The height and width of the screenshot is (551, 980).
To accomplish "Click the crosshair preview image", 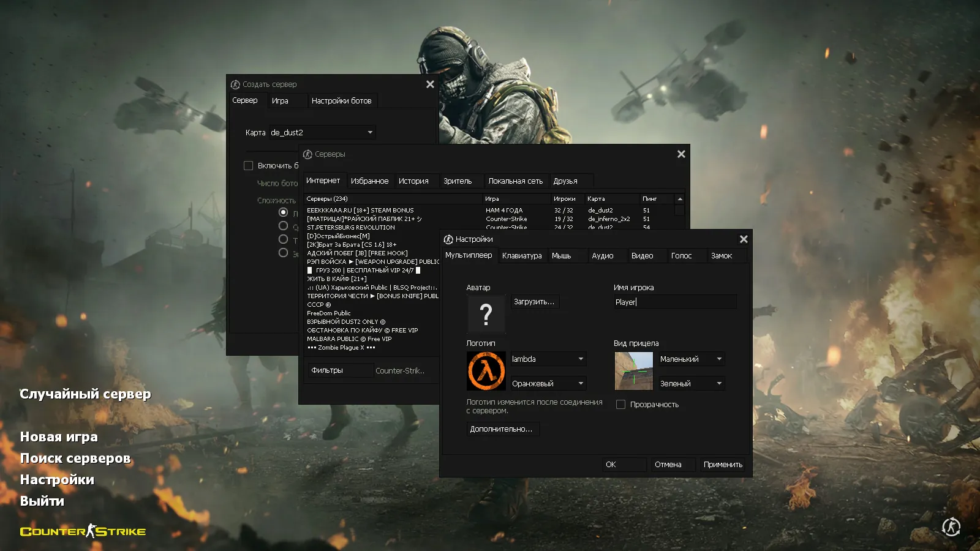I will coord(633,371).
